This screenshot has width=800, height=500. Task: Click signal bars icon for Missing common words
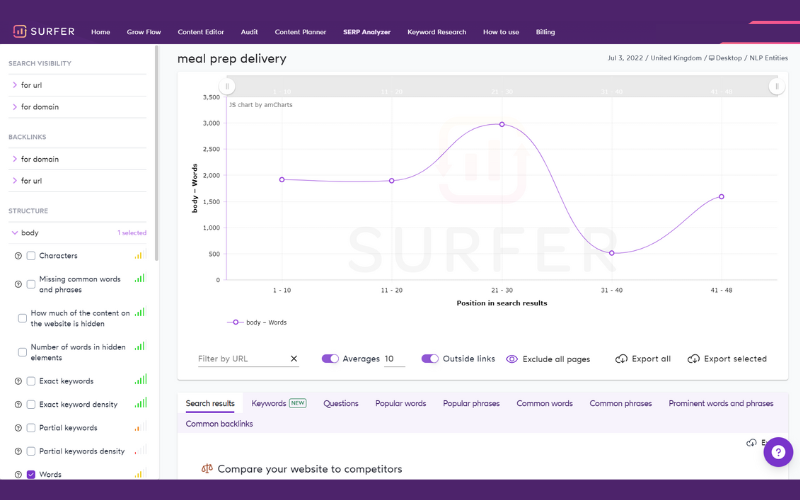tap(140, 278)
